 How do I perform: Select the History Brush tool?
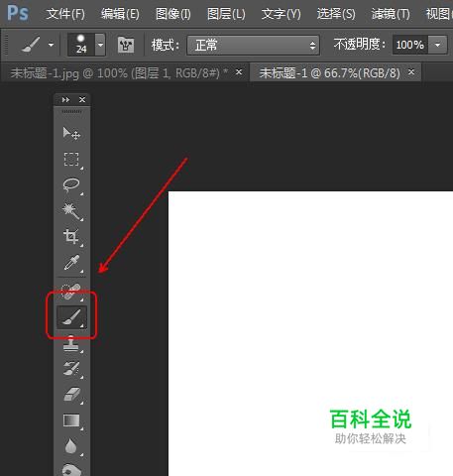point(71,369)
